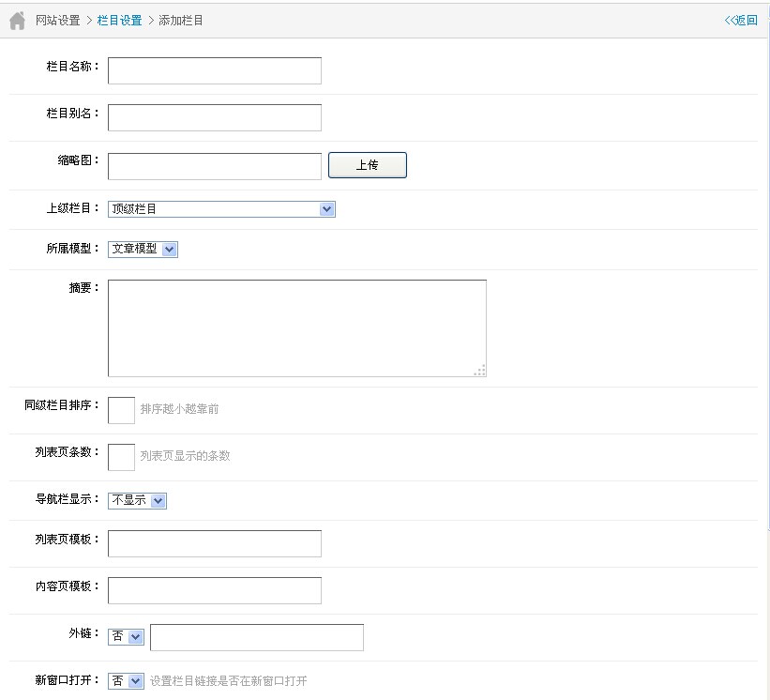Expand the 上级栏目 dropdown
This screenshot has height=700, width=770.
pos(221,208)
